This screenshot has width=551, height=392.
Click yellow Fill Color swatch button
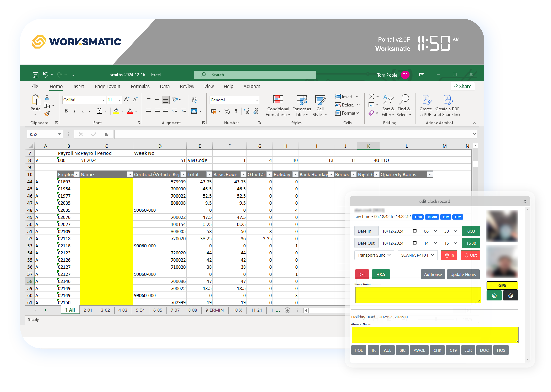point(116,111)
